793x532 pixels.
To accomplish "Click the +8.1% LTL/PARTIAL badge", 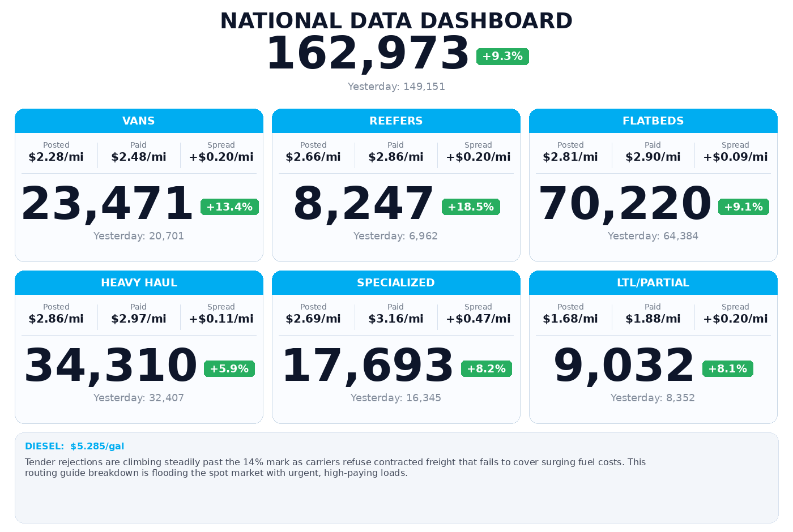I will (727, 368).
